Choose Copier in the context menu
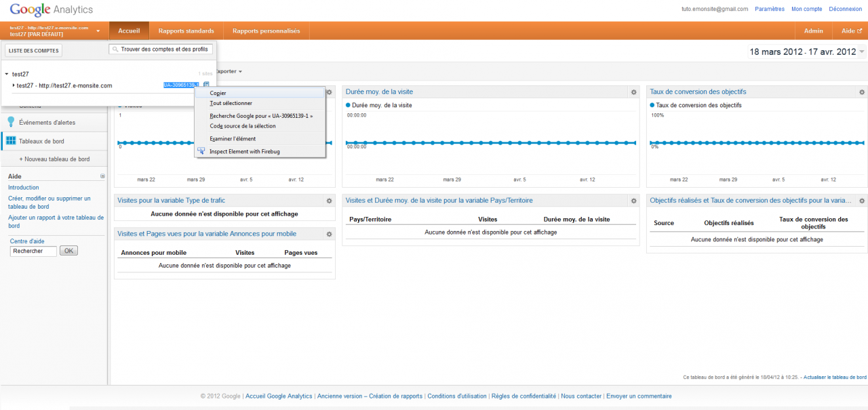This screenshot has width=868, height=410. (x=260, y=94)
